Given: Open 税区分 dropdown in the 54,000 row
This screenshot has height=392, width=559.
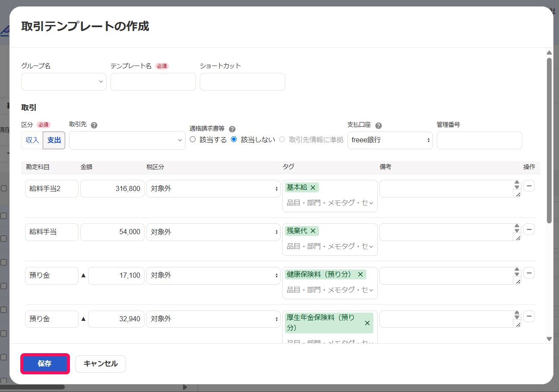Looking at the screenshot, I should coord(213,232).
